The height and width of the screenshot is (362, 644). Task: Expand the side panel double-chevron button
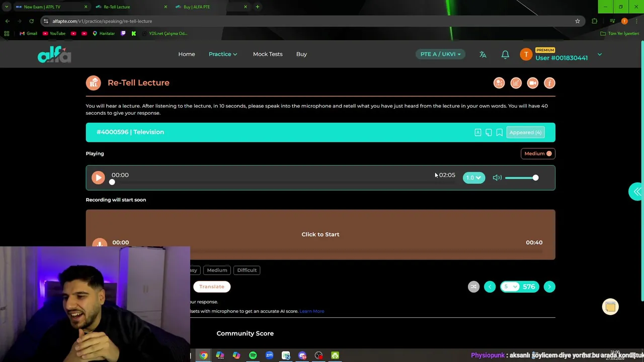(x=637, y=192)
